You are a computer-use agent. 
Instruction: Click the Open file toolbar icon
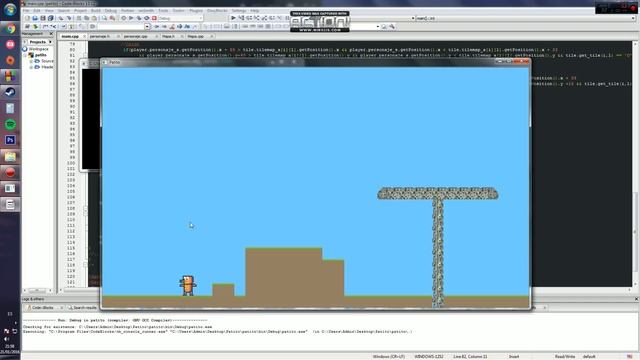pos(35,18)
